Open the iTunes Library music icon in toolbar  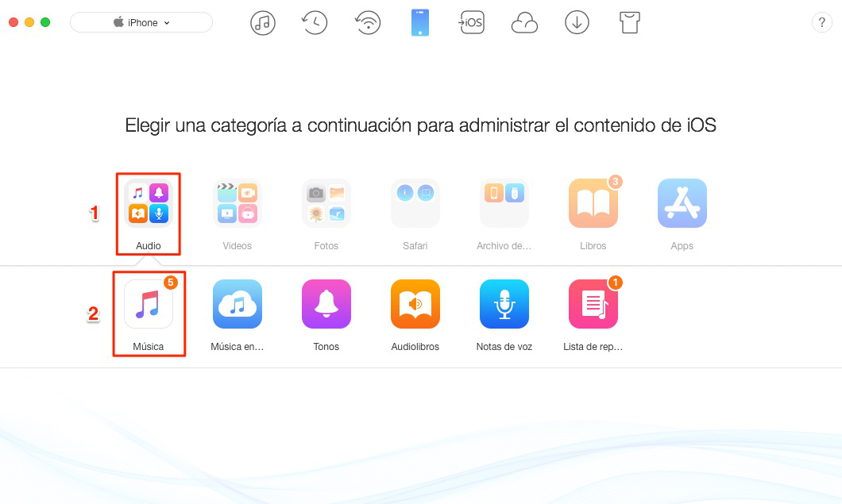pos(263,23)
